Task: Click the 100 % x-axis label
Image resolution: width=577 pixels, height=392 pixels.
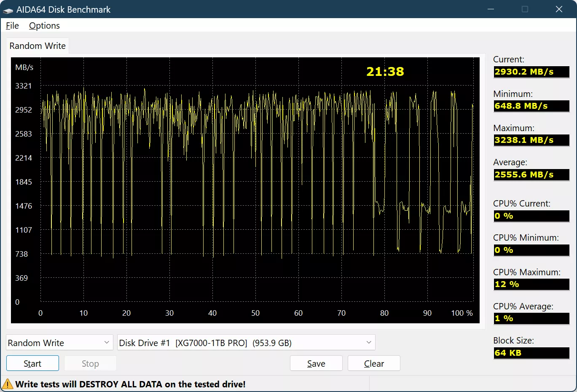Action: (x=462, y=313)
